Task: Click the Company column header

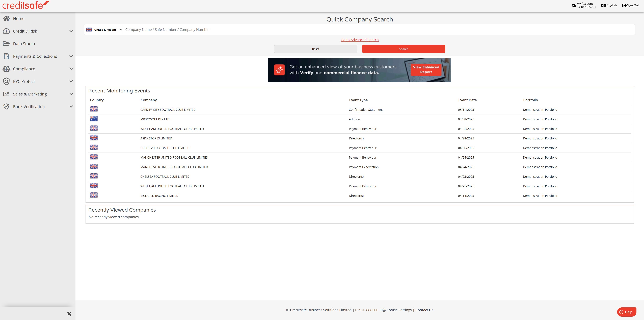Action: pos(148,100)
